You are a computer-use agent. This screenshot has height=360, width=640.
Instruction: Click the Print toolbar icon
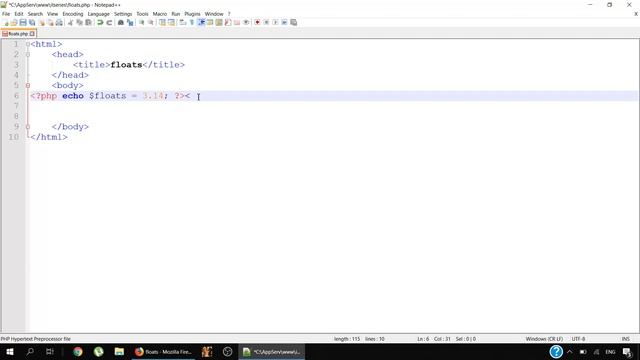59,22
